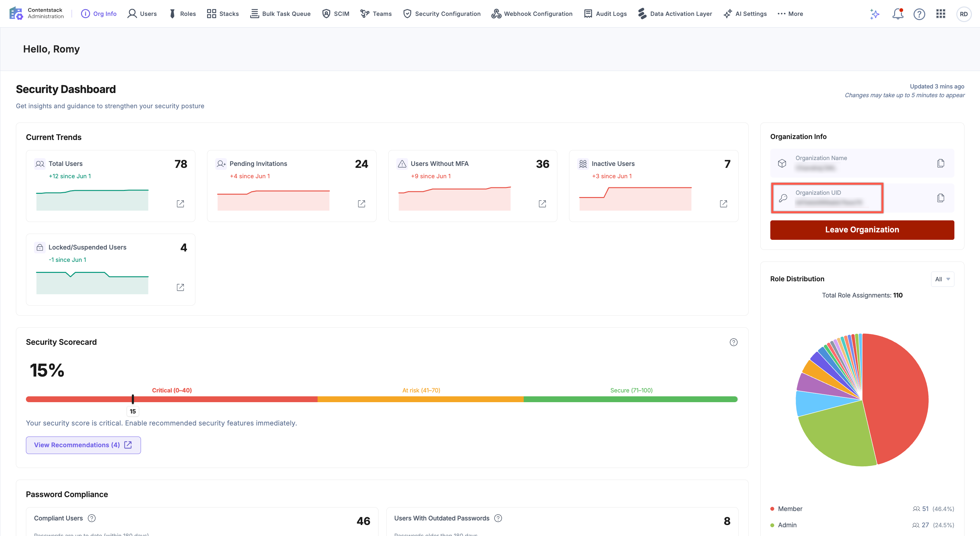
Task: Open Inactive Users external link icon
Action: click(x=723, y=204)
